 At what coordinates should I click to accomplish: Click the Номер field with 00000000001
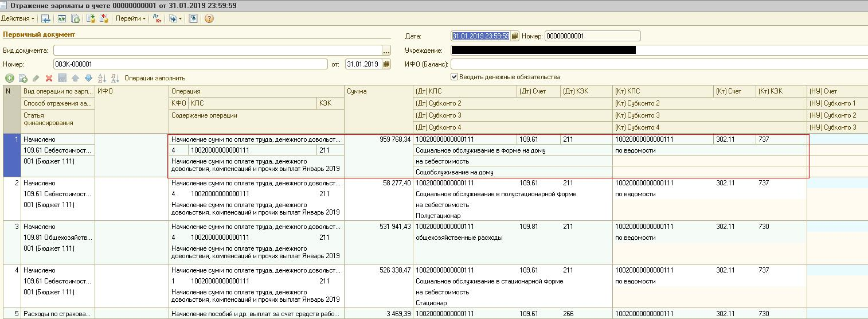(x=592, y=36)
